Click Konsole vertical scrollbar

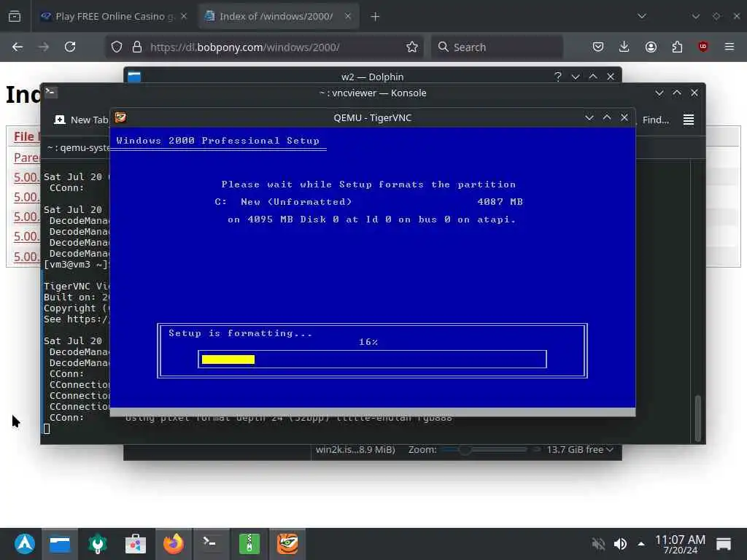(697, 418)
